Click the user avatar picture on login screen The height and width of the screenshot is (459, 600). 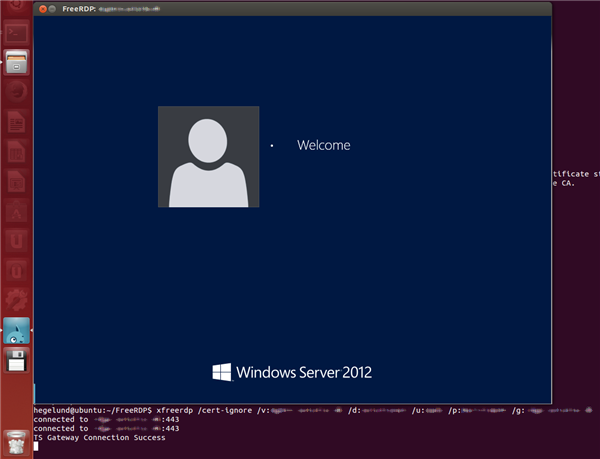[x=209, y=157]
